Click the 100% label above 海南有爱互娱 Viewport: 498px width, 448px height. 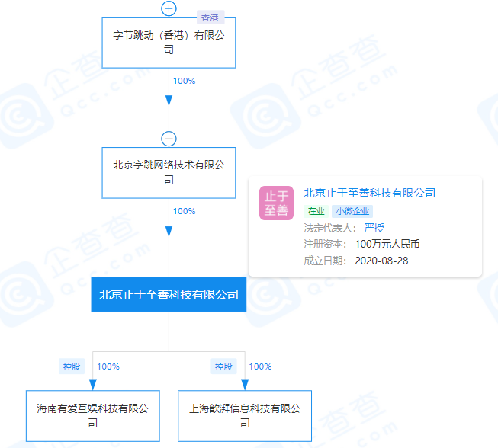pos(108,366)
